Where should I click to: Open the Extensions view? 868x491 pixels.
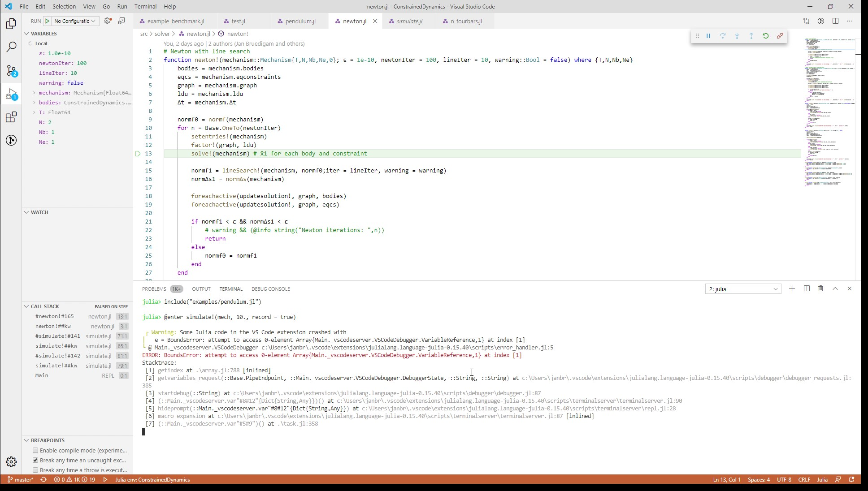point(11,117)
